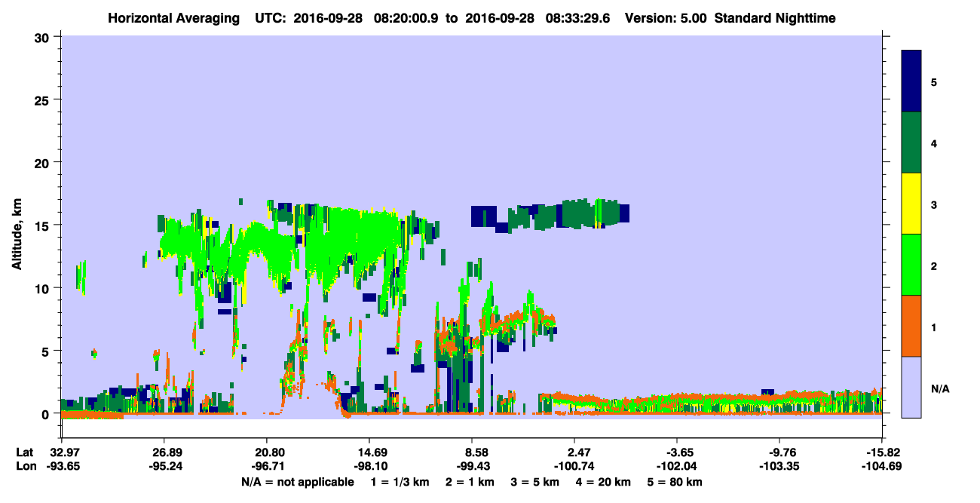Click the dark blue level 5 colorbar segment

(911, 81)
